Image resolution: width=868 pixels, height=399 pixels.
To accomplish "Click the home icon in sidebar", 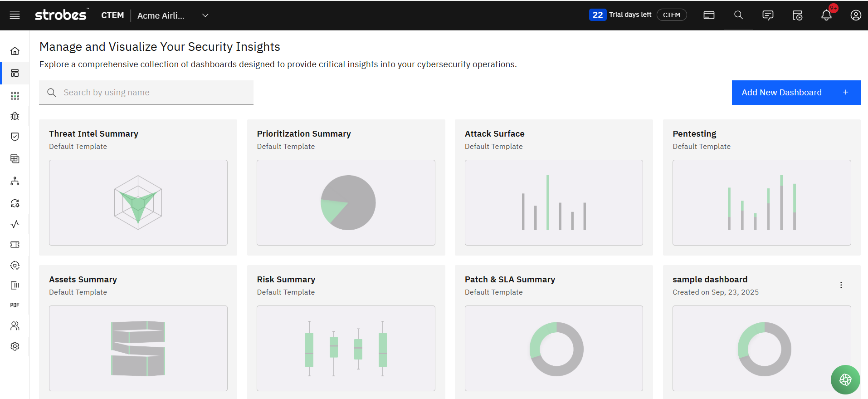I will click(15, 51).
